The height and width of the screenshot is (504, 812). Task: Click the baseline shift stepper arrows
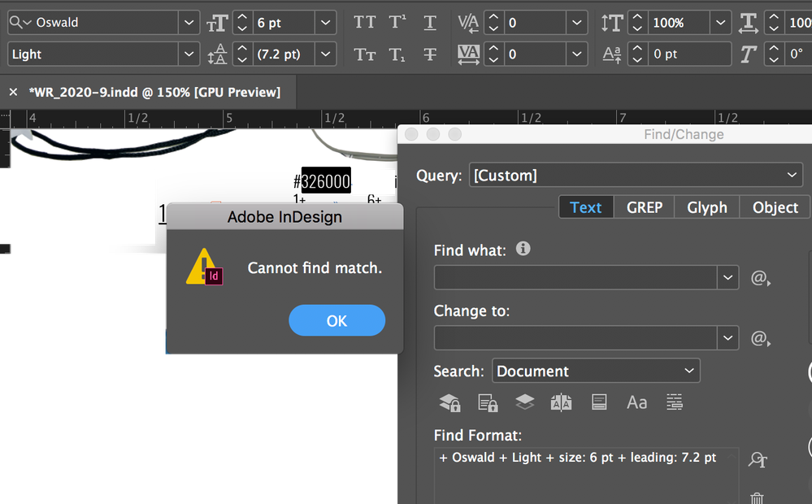click(637, 54)
